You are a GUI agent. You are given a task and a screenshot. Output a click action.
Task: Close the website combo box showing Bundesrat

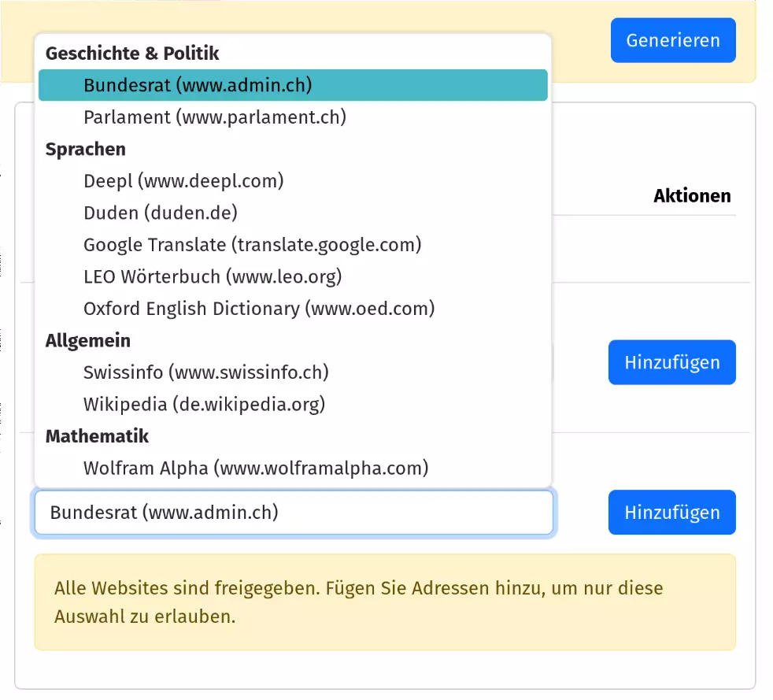click(x=293, y=513)
